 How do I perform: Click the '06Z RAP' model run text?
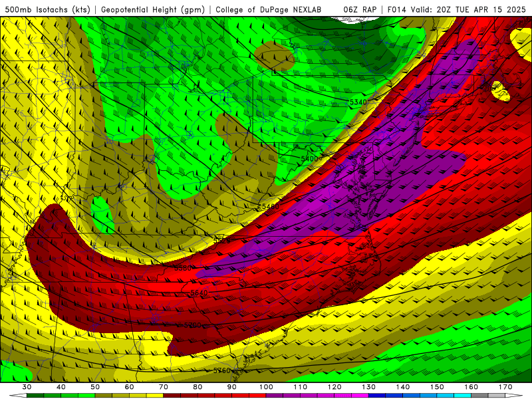pos(360,9)
